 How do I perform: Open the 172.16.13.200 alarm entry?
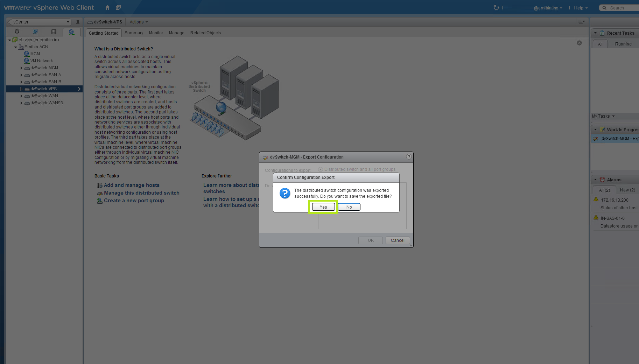pyautogui.click(x=615, y=200)
